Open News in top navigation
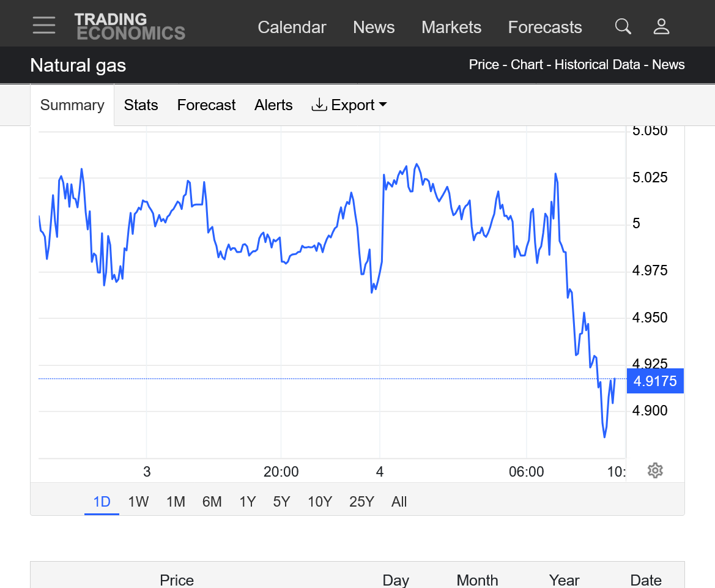This screenshot has width=715, height=588. 374,28
